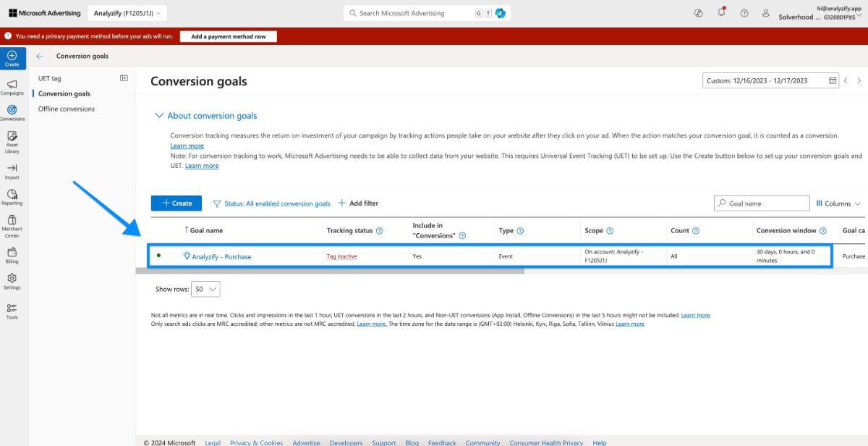Open Merchant Center
Screen dimensions: 868x446
coord(12,227)
